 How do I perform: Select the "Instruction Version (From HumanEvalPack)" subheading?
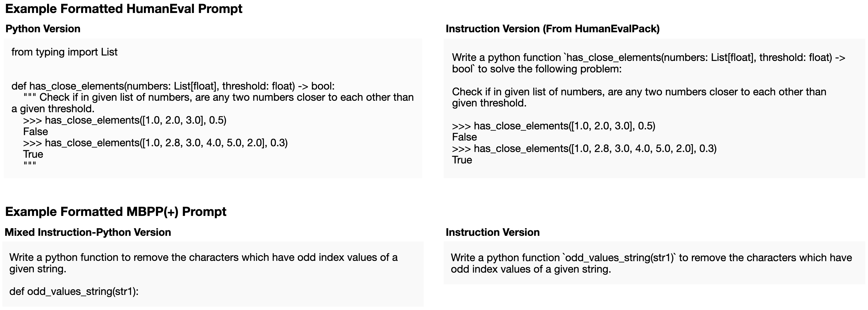point(552,29)
